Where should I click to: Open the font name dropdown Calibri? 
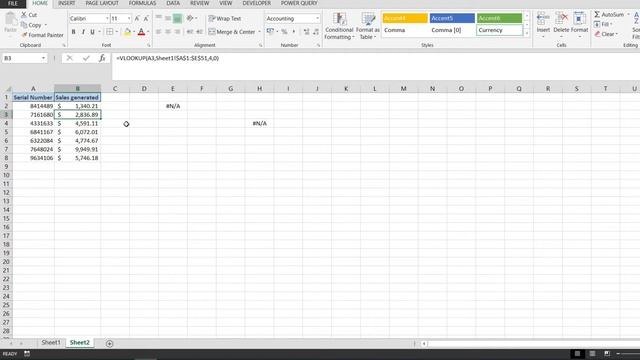pos(107,19)
